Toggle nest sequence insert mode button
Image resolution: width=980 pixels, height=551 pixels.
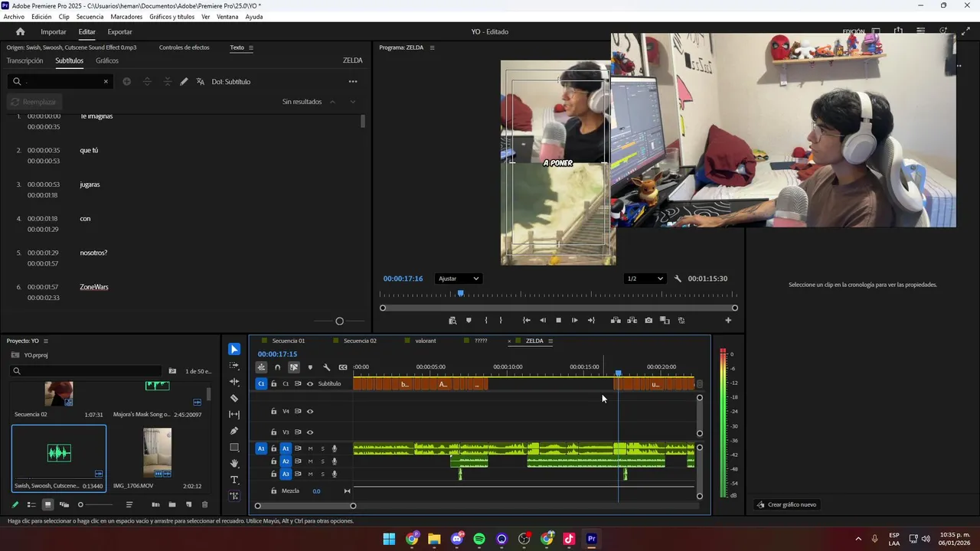pyautogui.click(x=261, y=367)
